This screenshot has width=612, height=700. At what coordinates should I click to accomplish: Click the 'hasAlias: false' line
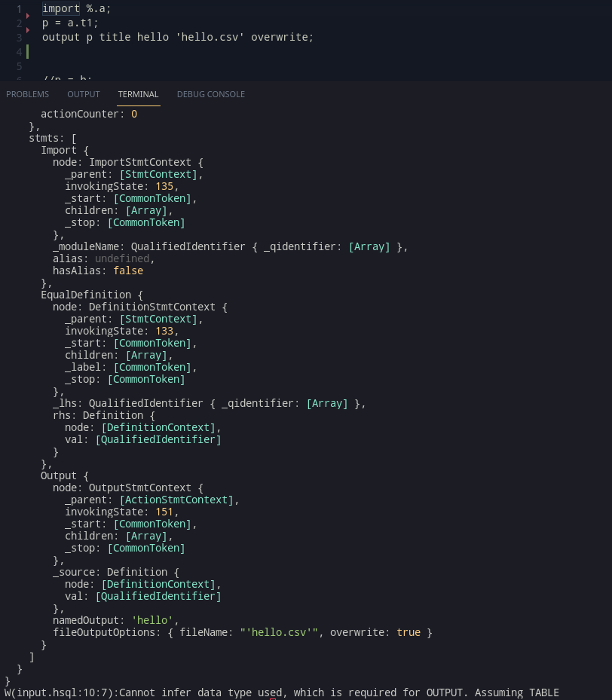(x=98, y=271)
